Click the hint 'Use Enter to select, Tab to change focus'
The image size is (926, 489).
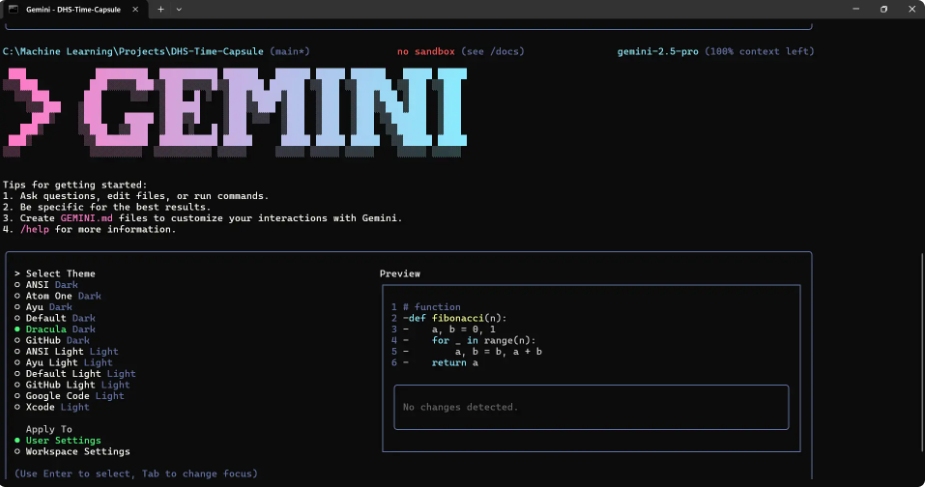[x=136, y=474]
